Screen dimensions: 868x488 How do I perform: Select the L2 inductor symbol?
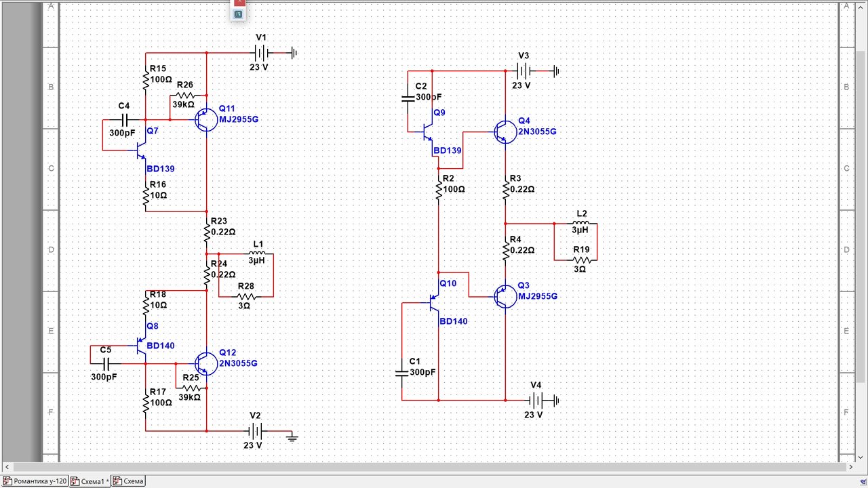tap(580, 223)
